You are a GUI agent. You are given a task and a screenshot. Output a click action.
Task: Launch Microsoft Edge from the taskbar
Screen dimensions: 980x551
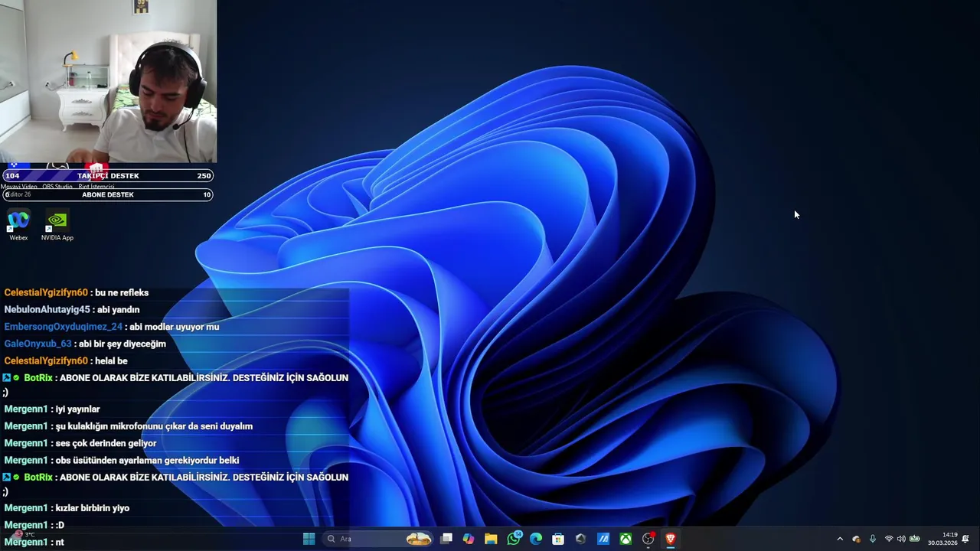[536, 539]
